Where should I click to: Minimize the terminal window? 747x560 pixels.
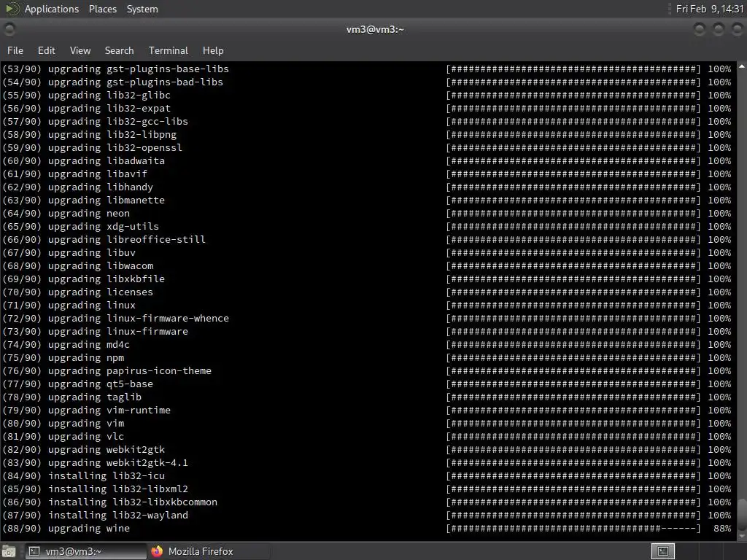click(x=700, y=29)
